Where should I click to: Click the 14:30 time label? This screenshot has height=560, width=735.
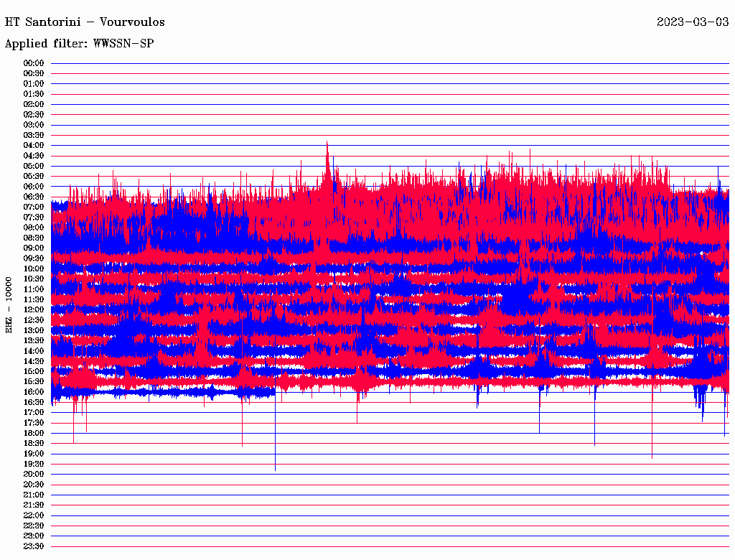pyautogui.click(x=34, y=362)
